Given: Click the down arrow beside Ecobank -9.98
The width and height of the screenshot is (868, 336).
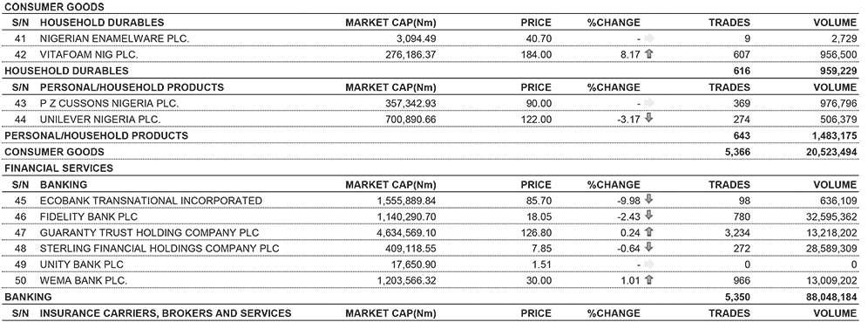Looking at the screenshot, I should (x=649, y=200).
